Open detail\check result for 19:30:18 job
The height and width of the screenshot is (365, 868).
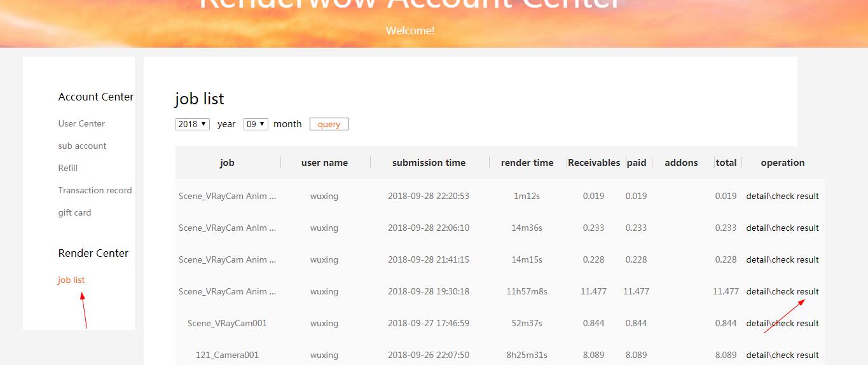782,291
